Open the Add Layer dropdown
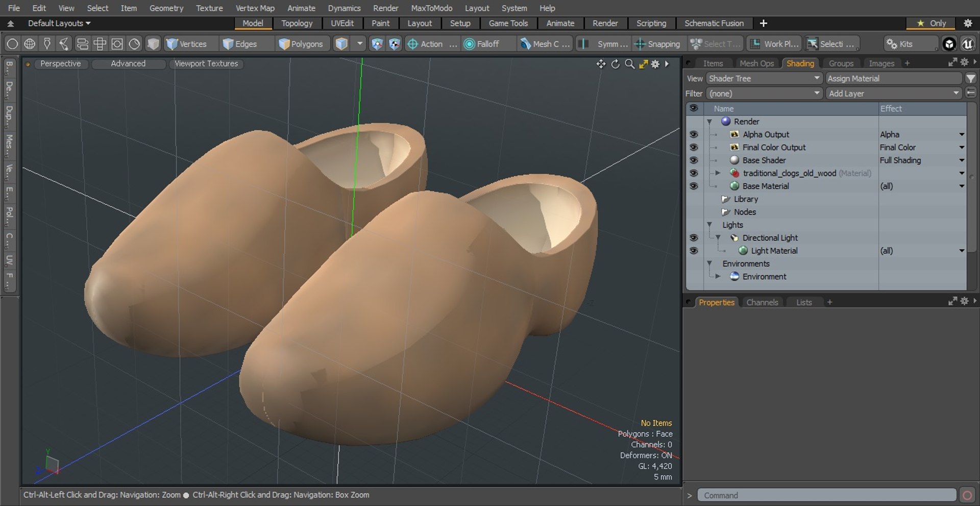Screen dimensions: 980x506 894,93
